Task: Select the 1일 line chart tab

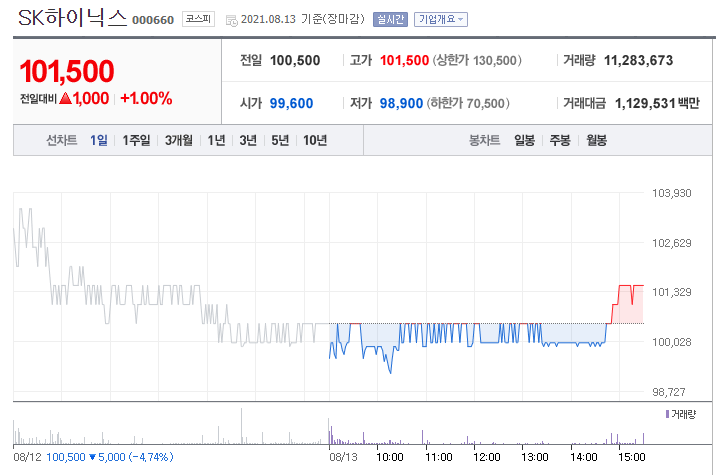Action: pos(99,140)
